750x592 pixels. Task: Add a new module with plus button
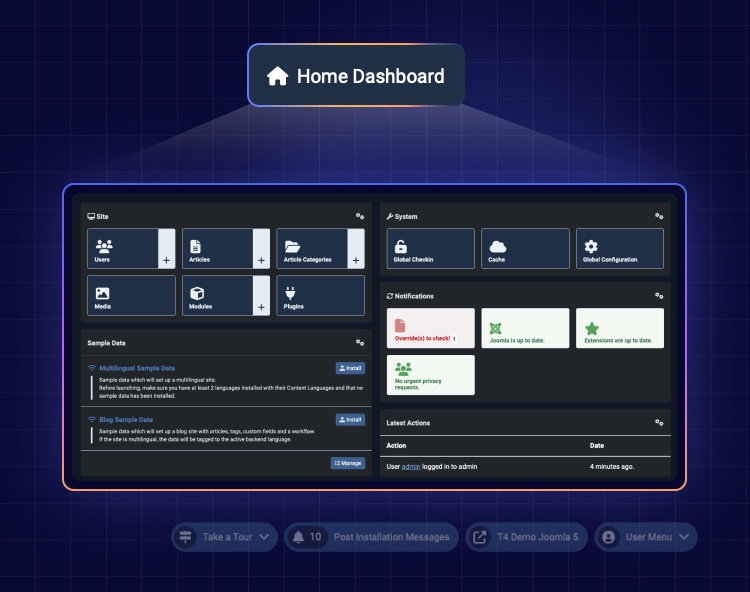261,295
